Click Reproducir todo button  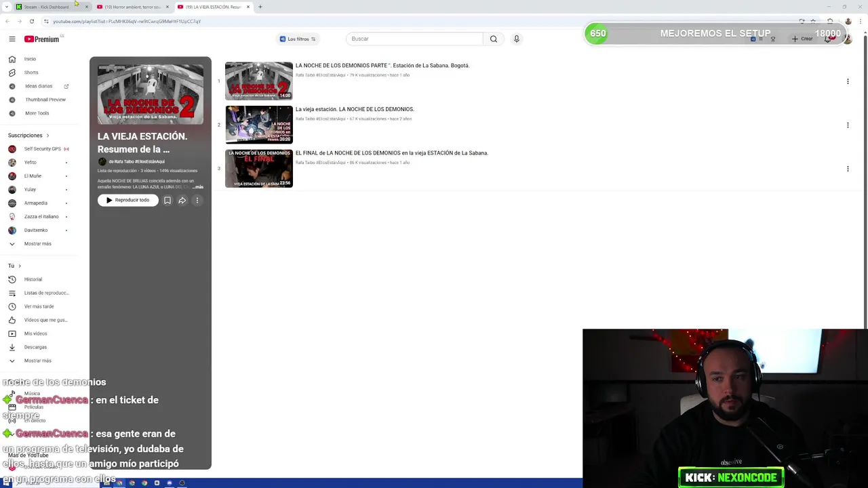(127, 200)
